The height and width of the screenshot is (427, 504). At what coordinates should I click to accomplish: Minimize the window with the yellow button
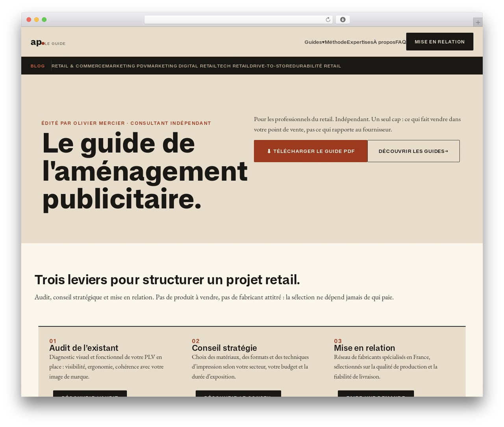[x=37, y=20]
